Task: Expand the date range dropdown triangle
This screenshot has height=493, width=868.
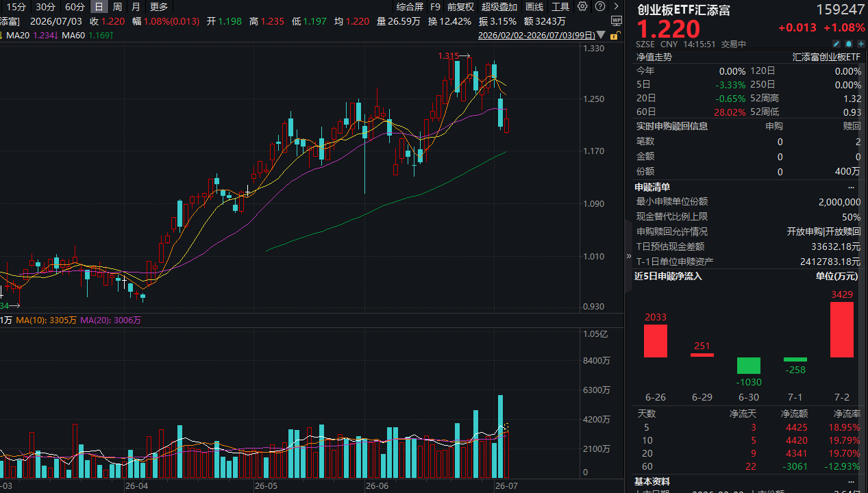Action: pyautogui.click(x=601, y=35)
